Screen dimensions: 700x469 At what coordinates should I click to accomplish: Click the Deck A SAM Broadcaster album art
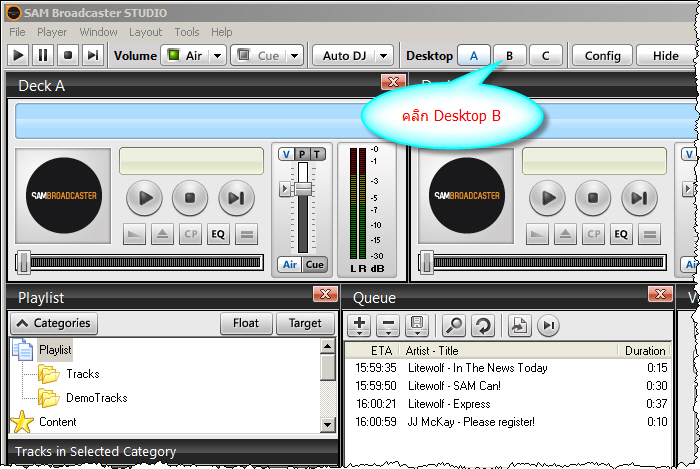(x=63, y=195)
